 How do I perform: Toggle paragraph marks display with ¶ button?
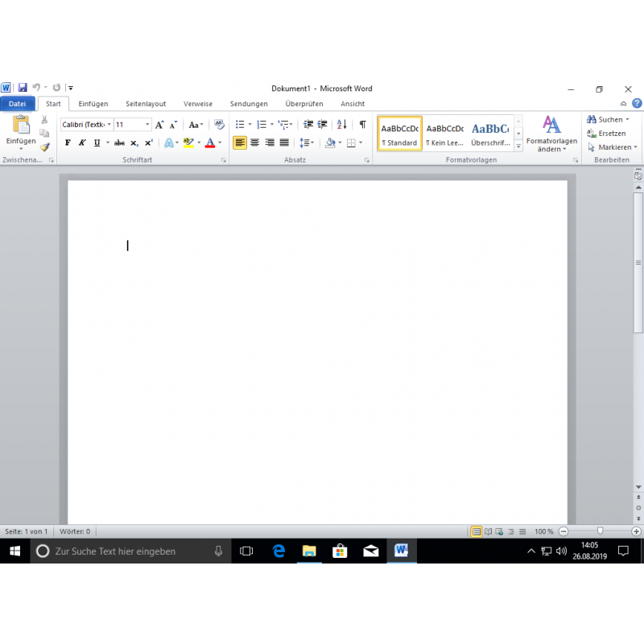pos(362,125)
